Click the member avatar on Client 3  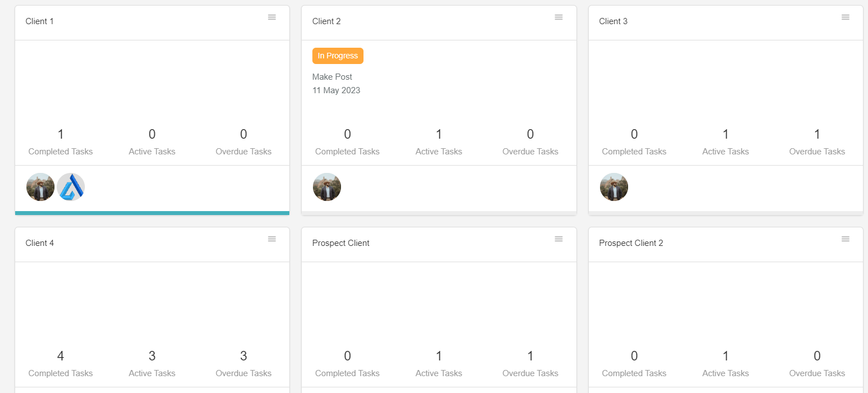tap(613, 186)
